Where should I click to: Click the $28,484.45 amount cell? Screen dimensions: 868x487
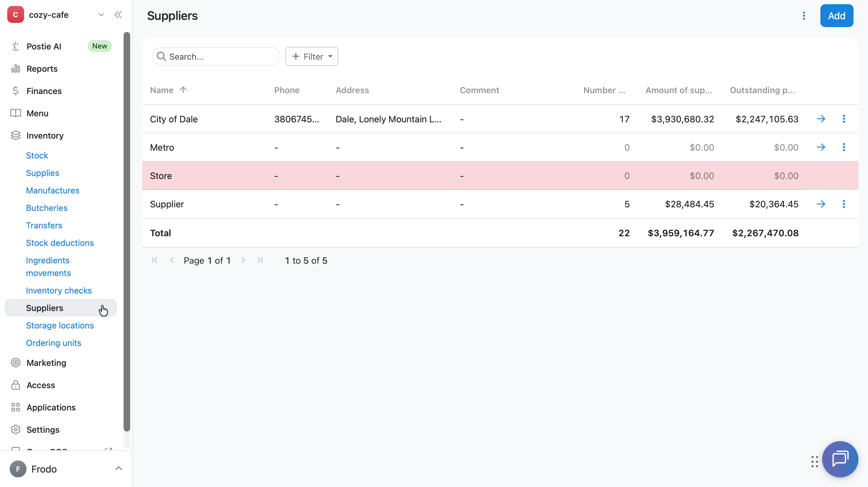click(689, 204)
